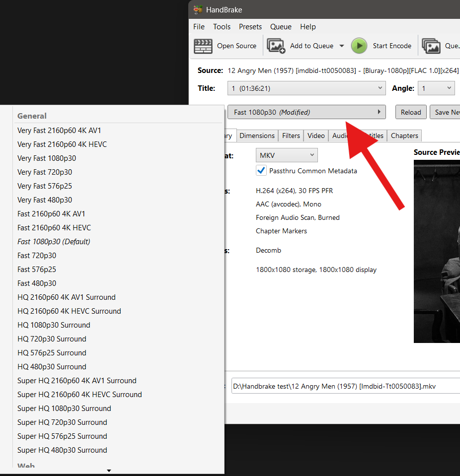
Task: Expand the Add to Queue dropdown arrow
Action: pyautogui.click(x=342, y=46)
